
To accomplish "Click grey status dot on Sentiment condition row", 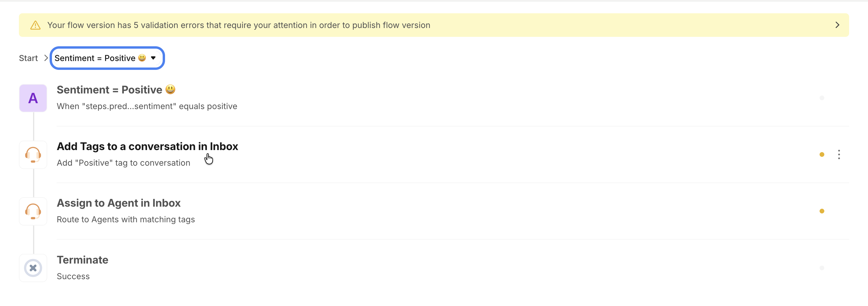I will point(821,98).
